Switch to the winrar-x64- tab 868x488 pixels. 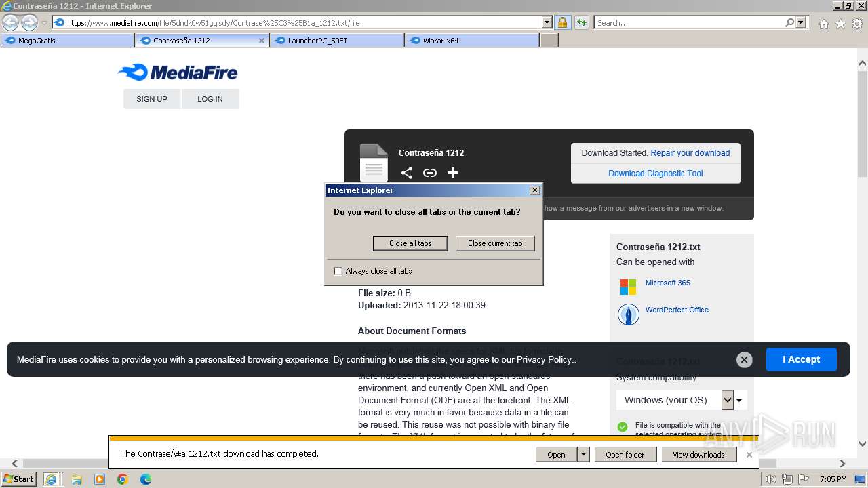click(x=473, y=41)
